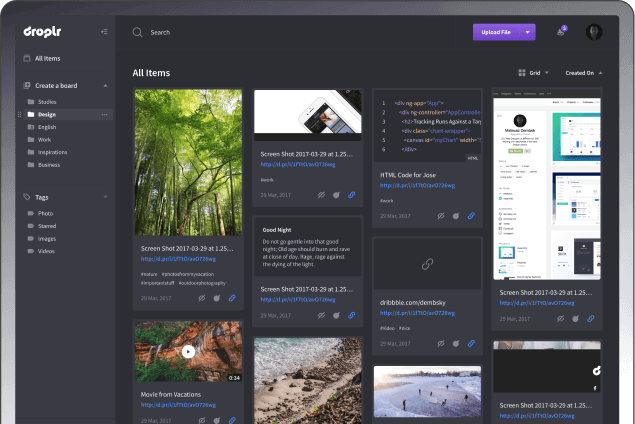Viewport: 635px width, 424px height.
Task: Click the search magnifier icon
Action: 137,32
